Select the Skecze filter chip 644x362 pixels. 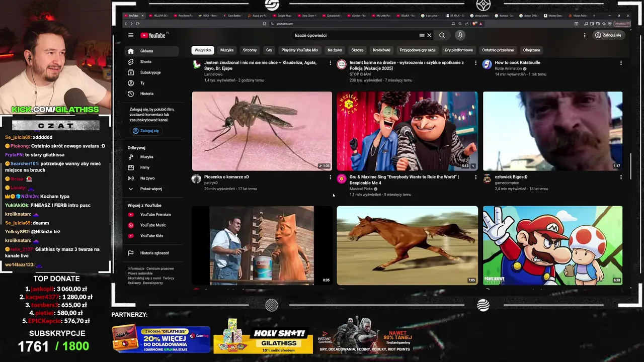pyautogui.click(x=357, y=50)
